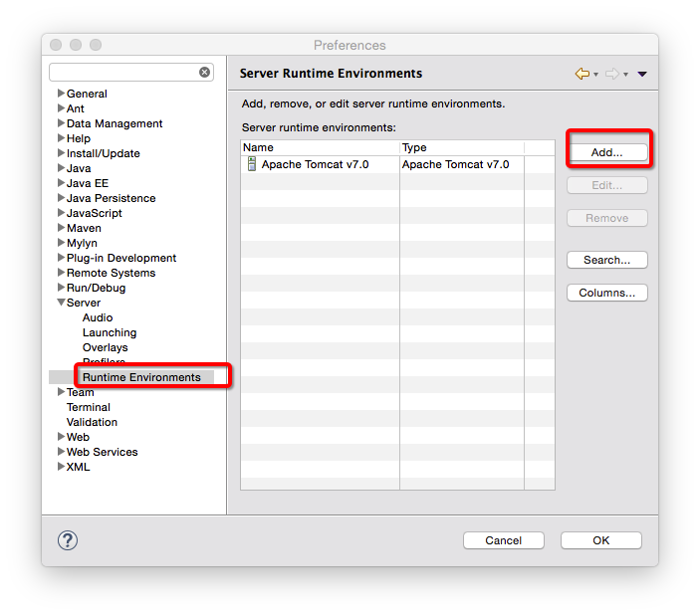Screen dimensions: 700x616
Task: Open the forward history dropdown arrow
Action: [x=626, y=75]
